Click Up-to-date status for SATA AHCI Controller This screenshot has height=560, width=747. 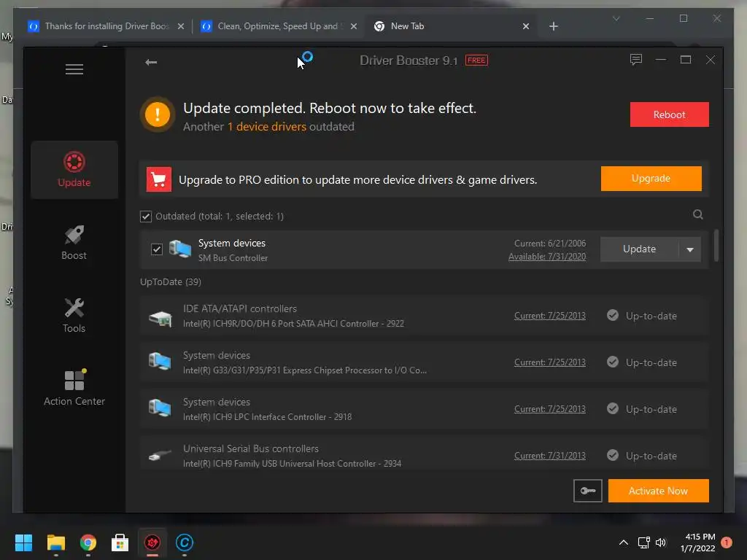(642, 316)
